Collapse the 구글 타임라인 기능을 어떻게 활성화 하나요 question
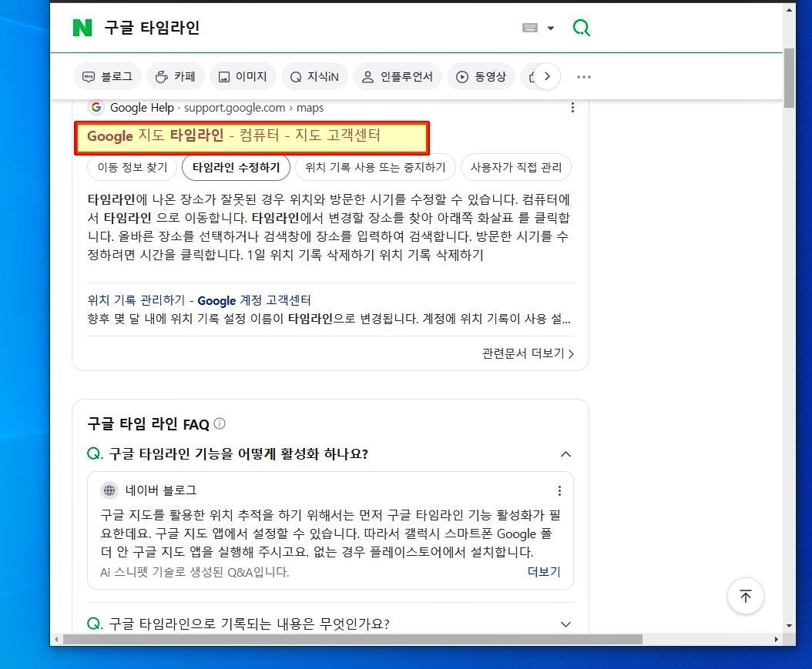Screen dimensions: 812x669 [565, 454]
